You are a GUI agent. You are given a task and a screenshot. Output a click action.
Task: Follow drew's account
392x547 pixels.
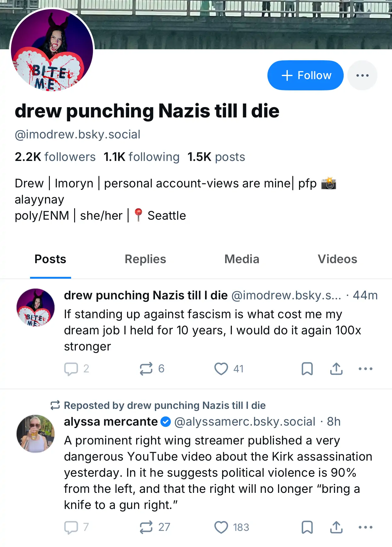305,75
